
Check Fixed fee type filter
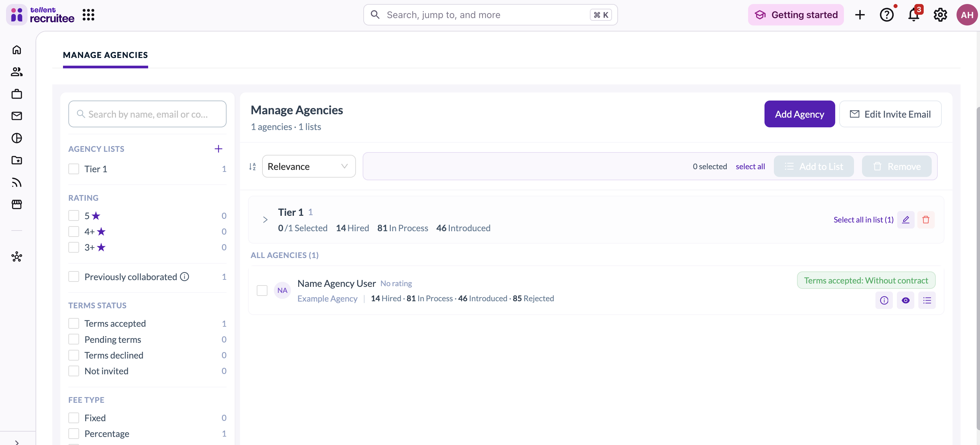(73, 418)
